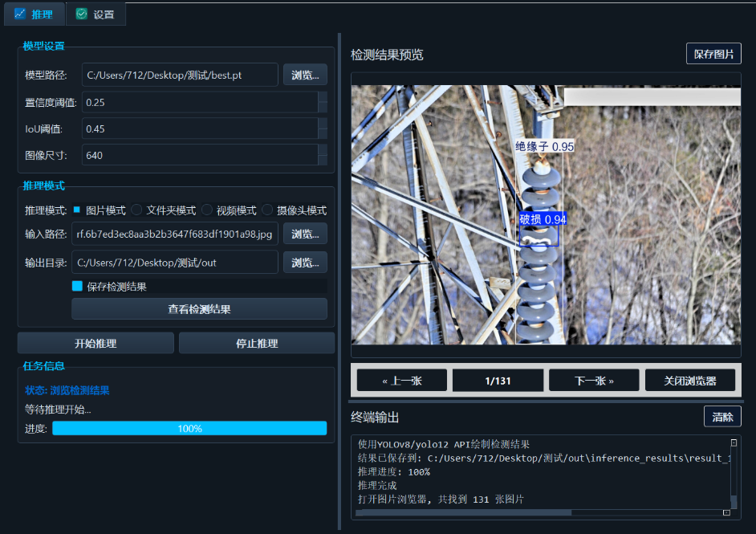Click the 停止推理 stop inference button

[256, 342]
